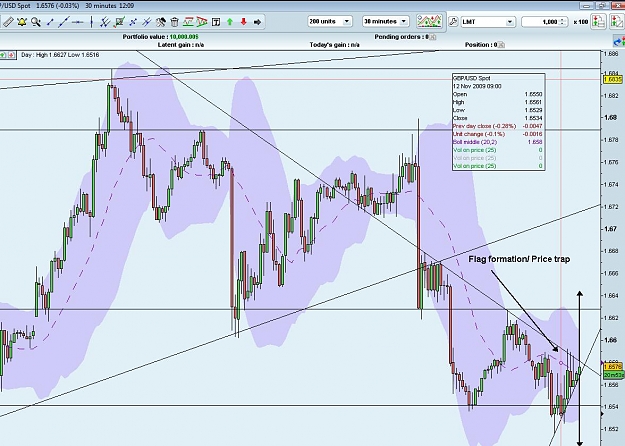This screenshot has width=625, height=446.
Task: Select the vertical line drawing tool
Action: 92,22
